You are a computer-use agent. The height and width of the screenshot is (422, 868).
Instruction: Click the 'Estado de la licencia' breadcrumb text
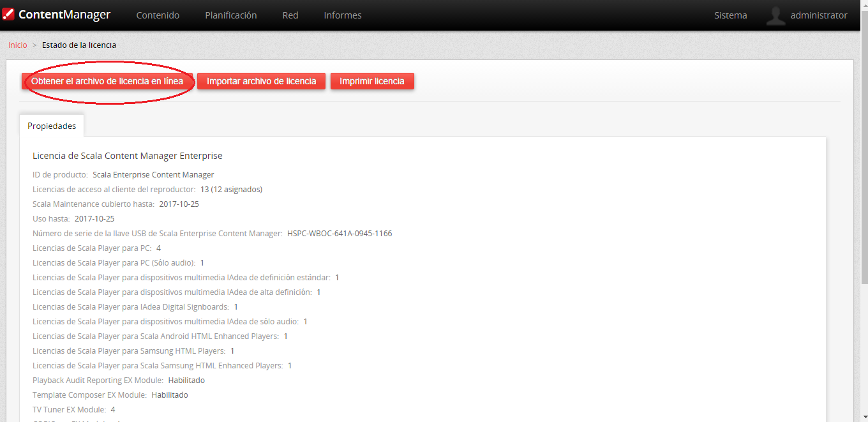coord(79,45)
